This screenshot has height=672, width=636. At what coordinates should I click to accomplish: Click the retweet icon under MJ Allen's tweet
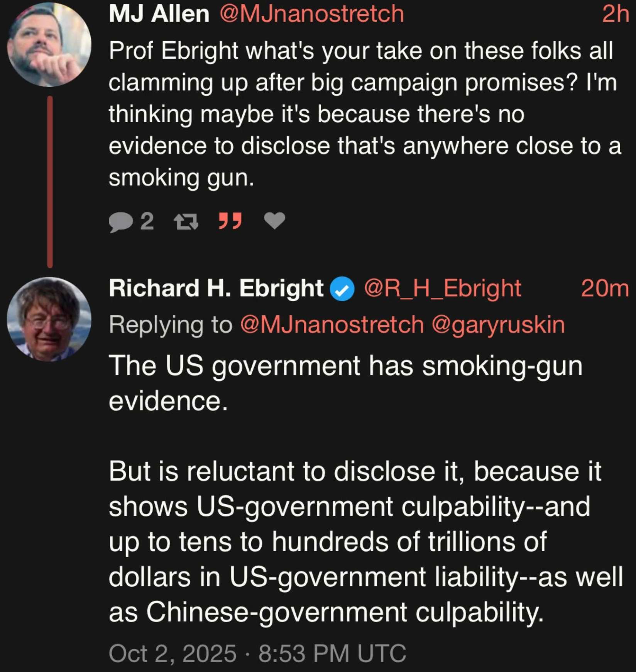click(x=186, y=222)
